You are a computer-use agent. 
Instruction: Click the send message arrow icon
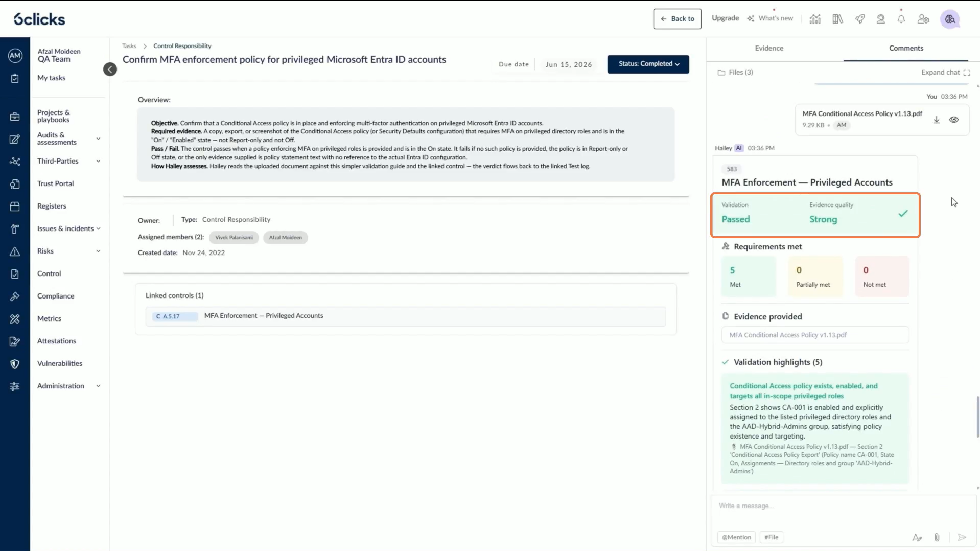pyautogui.click(x=962, y=537)
